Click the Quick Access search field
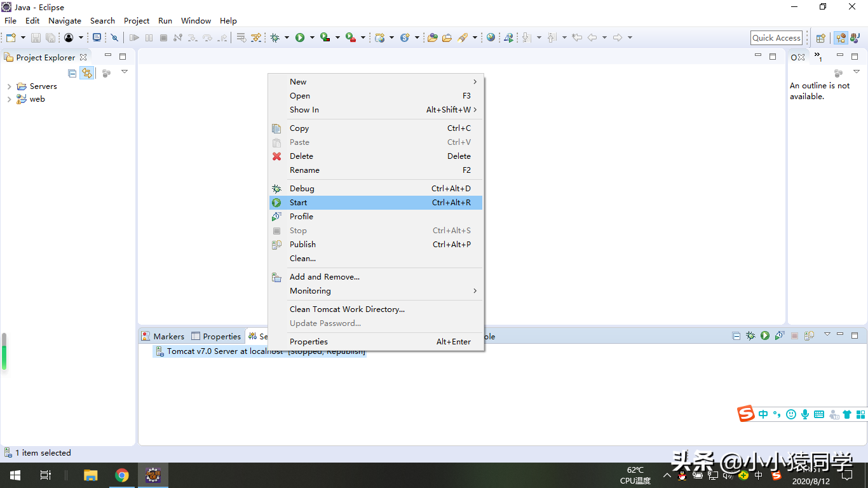This screenshot has width=868, height=488. click(x=776, y=38)
